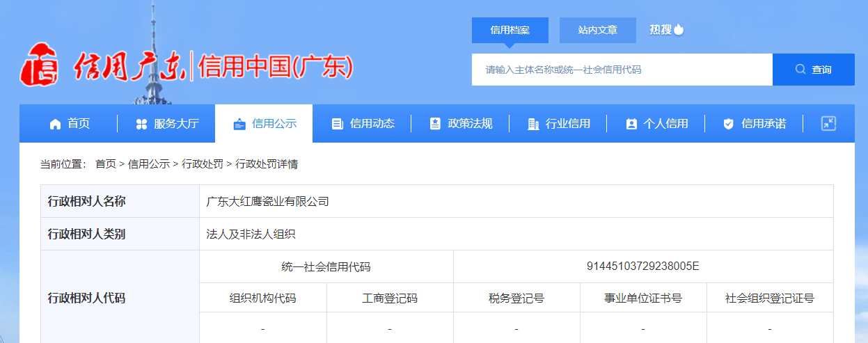
Task: Click the 工商登记码 column header
Action: [x=390, y=298]
